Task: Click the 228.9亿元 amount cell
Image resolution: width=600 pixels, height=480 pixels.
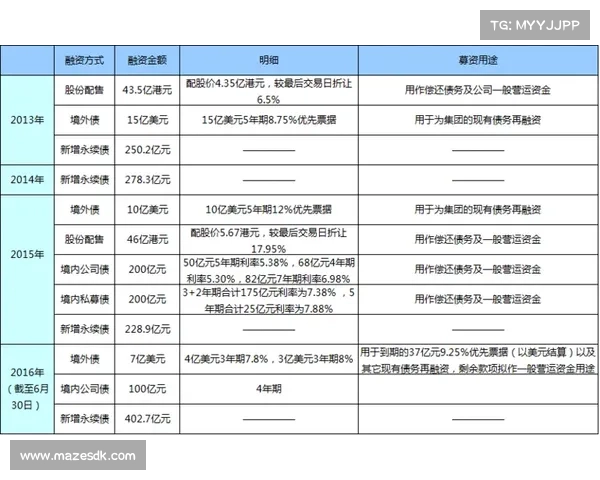Action: point(147,329)
